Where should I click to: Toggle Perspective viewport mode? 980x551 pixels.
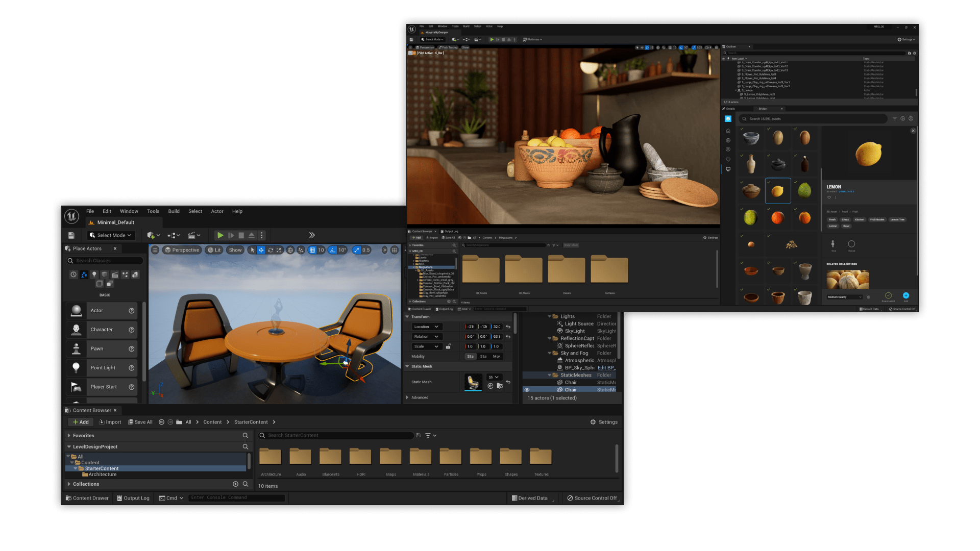[180, 249]
